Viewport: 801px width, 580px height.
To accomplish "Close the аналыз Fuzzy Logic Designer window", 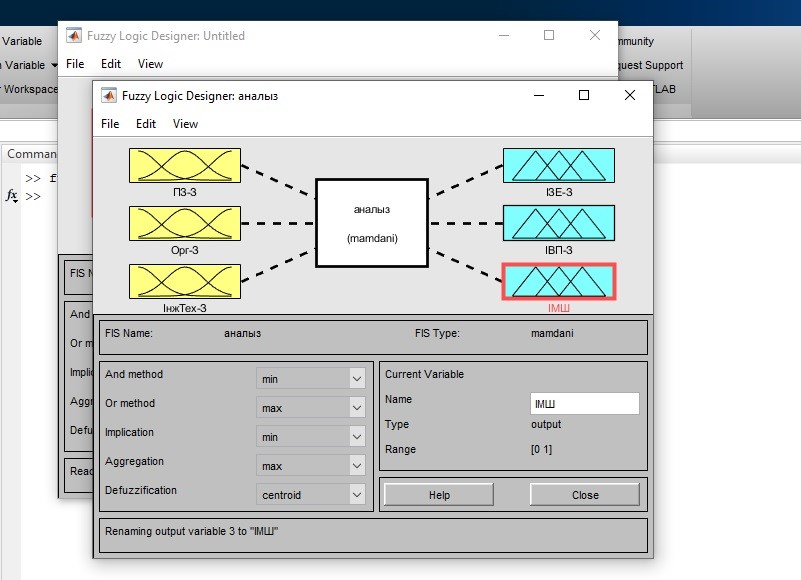I will pyautogui.click(x=630, y=95).
